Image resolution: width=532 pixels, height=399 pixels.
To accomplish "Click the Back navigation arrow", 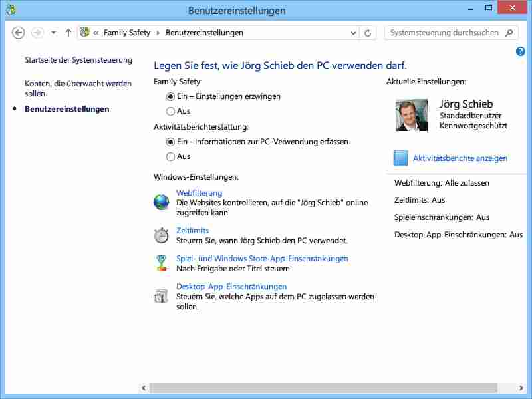I will click(18, 33).
